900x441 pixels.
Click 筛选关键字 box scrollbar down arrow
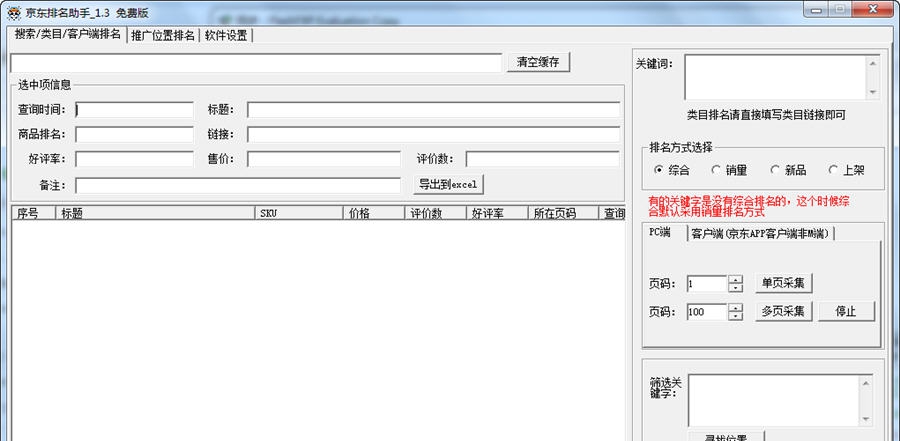click(867, 419)
